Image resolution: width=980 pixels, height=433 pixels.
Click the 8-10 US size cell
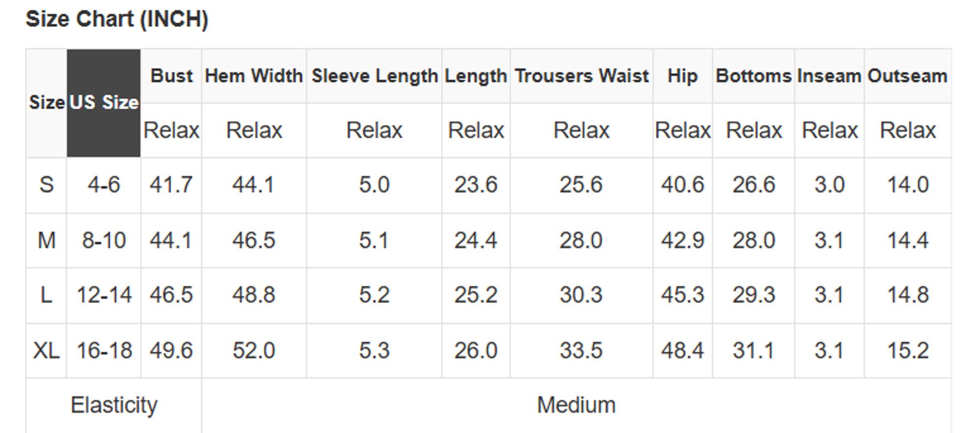point(104,241)
